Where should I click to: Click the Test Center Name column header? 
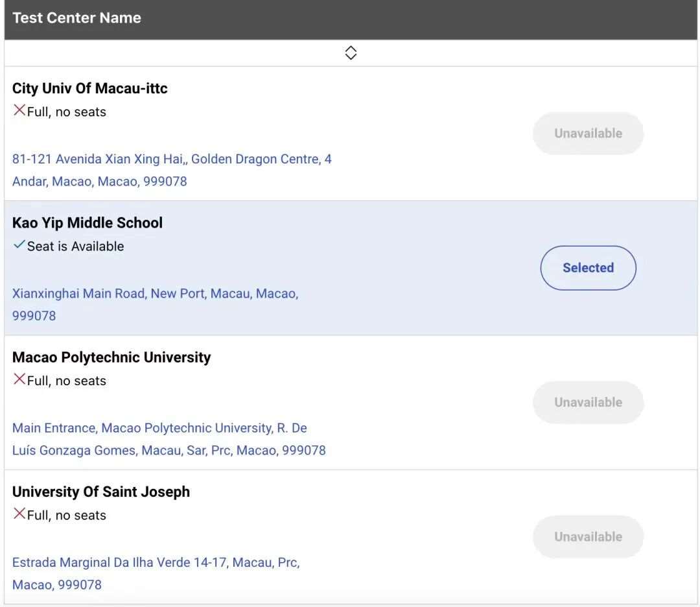(76, 18)
